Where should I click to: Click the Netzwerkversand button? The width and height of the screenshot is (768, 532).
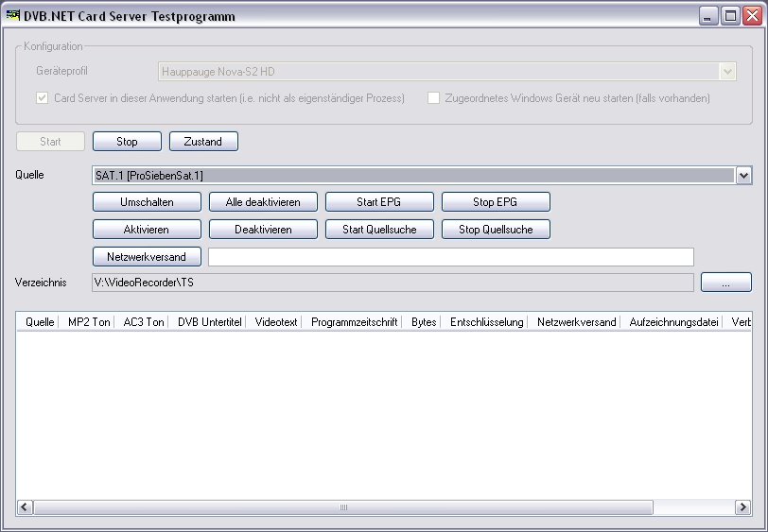point(147,256)
